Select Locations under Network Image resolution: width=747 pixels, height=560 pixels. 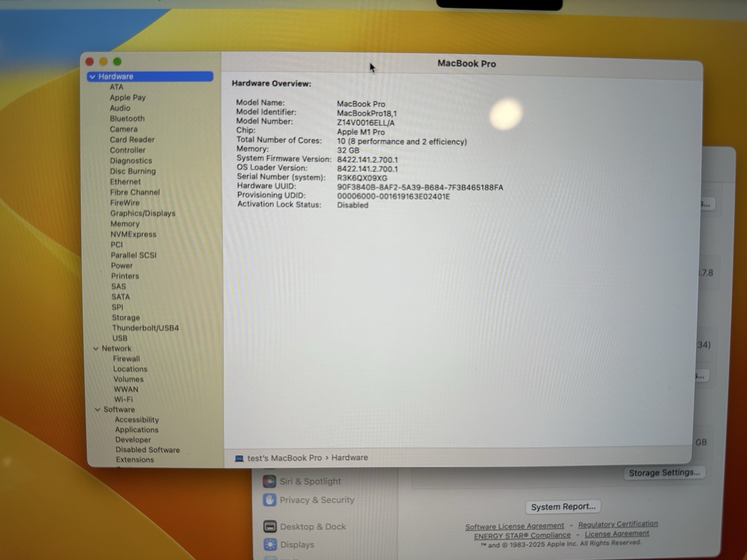(130, 369)
